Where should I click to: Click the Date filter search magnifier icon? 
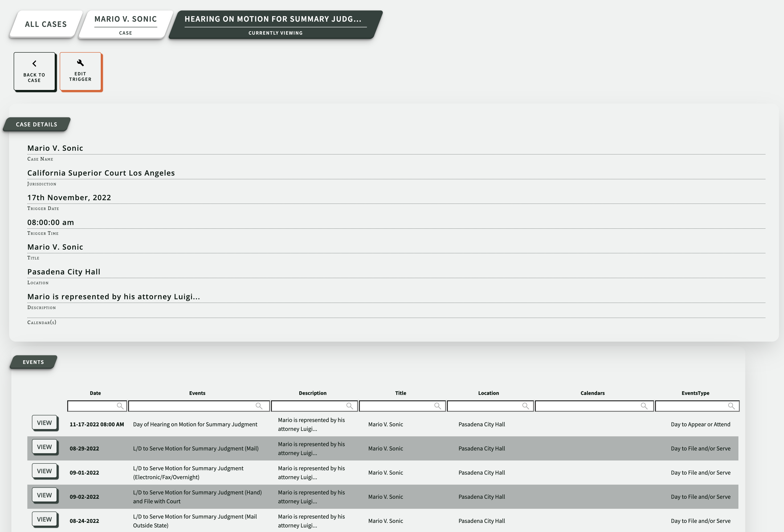(x=120, y=406)
